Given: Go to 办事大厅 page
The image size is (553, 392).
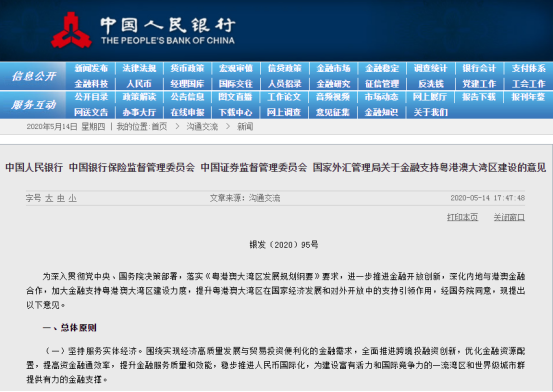Looking at the screenshot, I should [139, 112].
